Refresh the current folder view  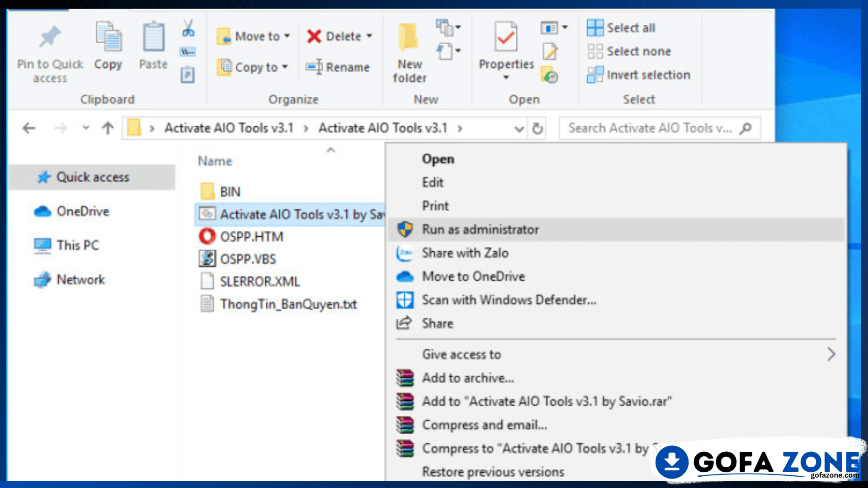pos(537,129)
